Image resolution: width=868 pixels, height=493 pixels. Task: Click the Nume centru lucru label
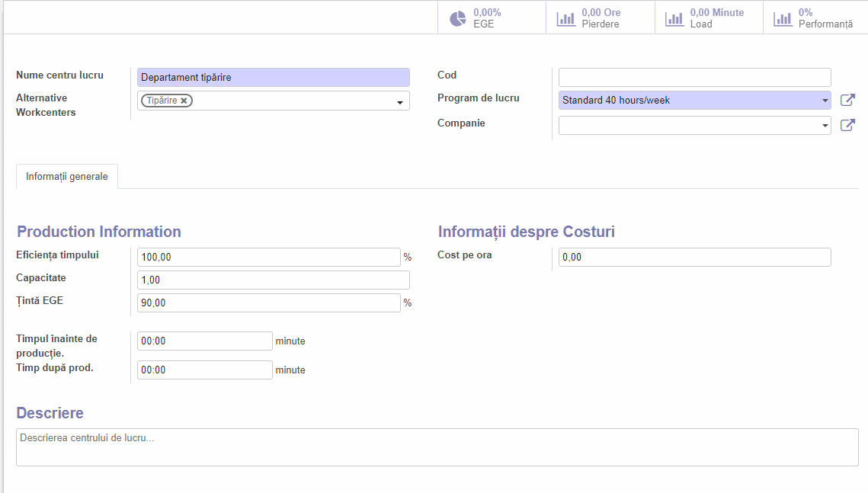click(59, 75)
